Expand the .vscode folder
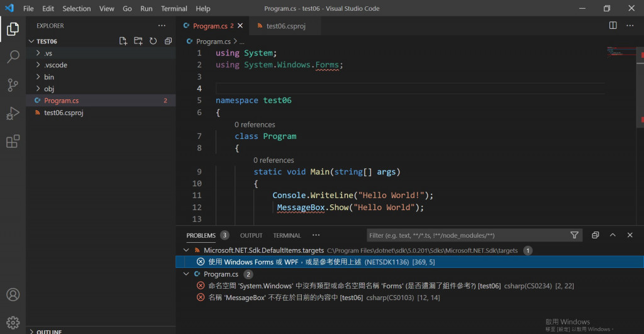The width and height of the screenshot is (644, 334). tap(55, 65)
